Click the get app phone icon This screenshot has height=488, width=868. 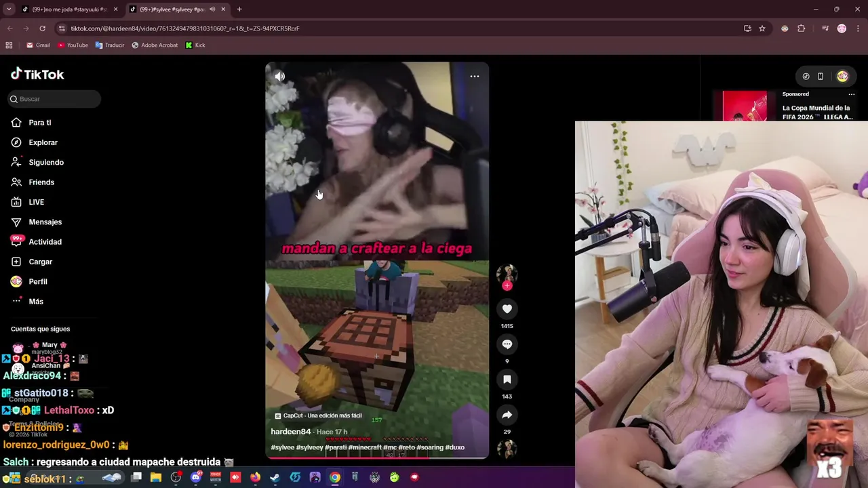(821, 77)
